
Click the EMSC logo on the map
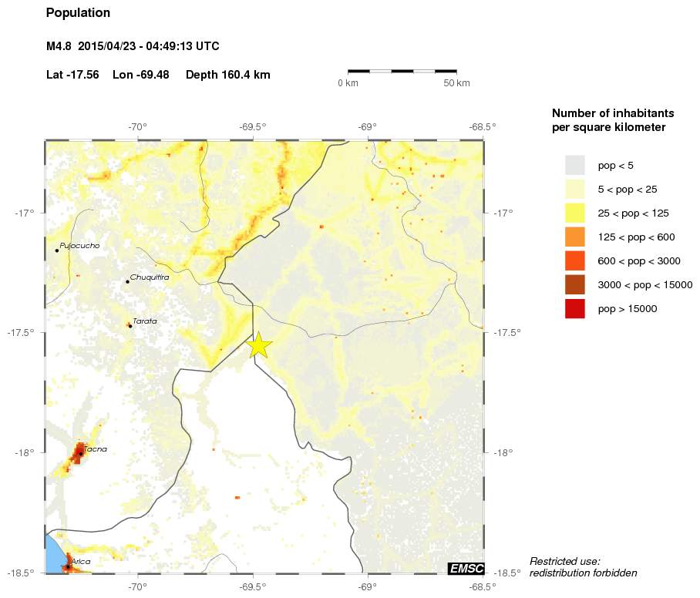466,569
